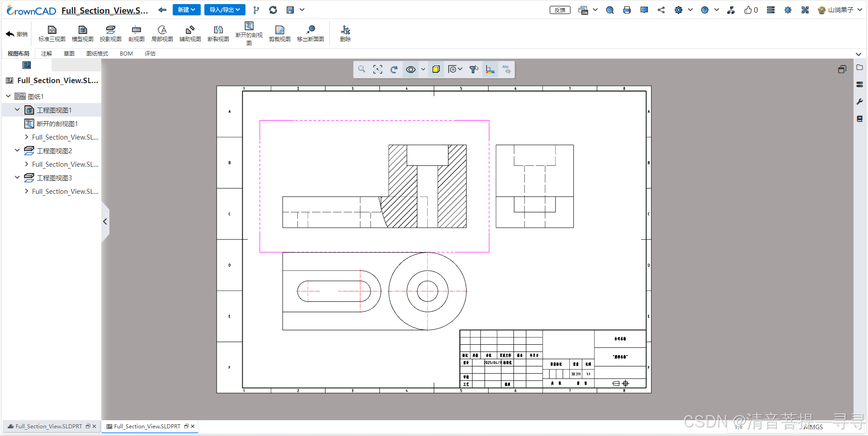This screenshot has width=868, height=436.
Task: Click the 移出断面图 removed section tool
Action: click(311, 34)
